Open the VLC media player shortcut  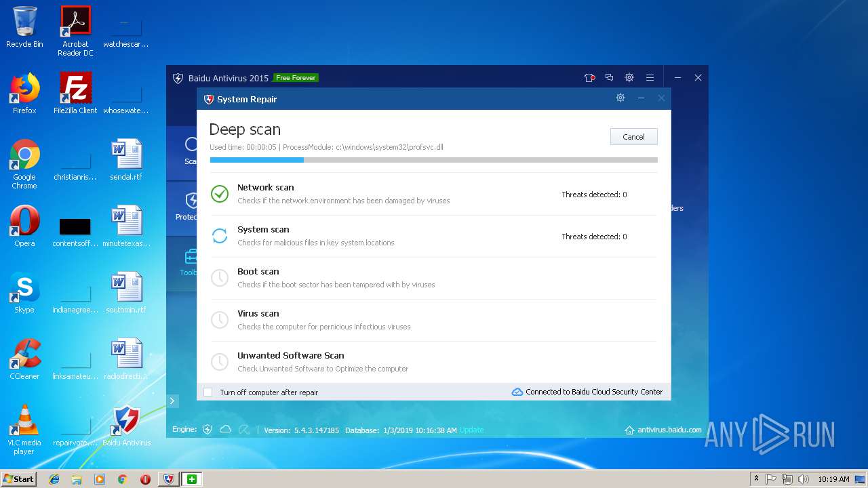tap(24, 430)
